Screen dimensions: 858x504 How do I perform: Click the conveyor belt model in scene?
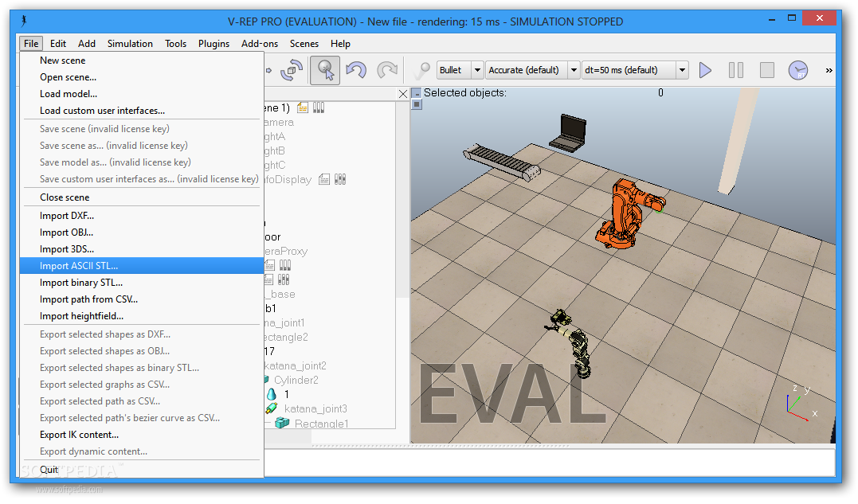coord(501,162)
